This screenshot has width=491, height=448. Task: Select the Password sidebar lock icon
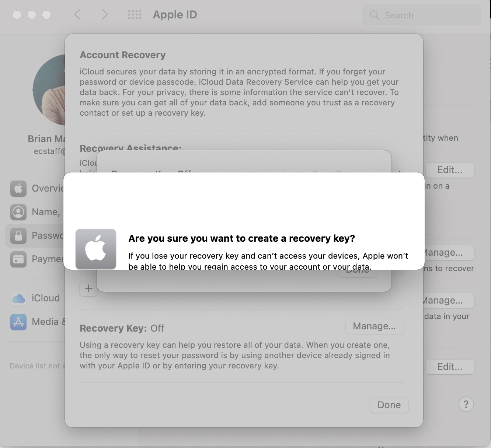coord(18,236)
